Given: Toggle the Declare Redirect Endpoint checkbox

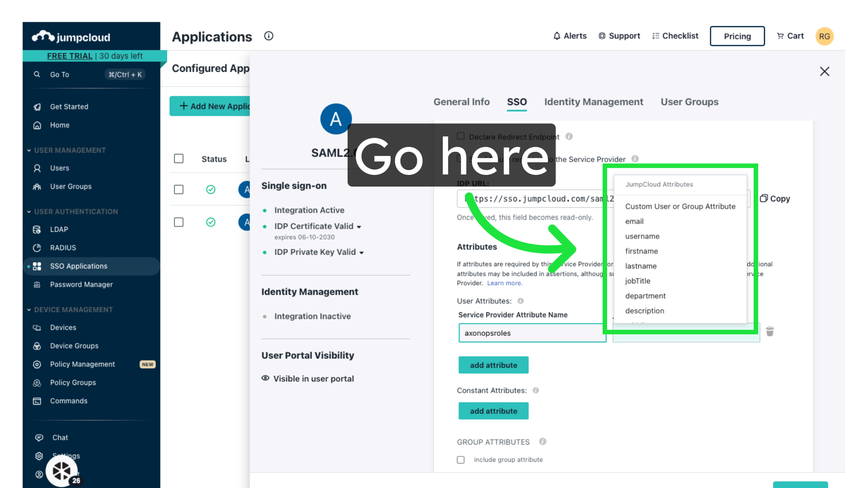Looking at the screenshot, I should tap(461, 136).
